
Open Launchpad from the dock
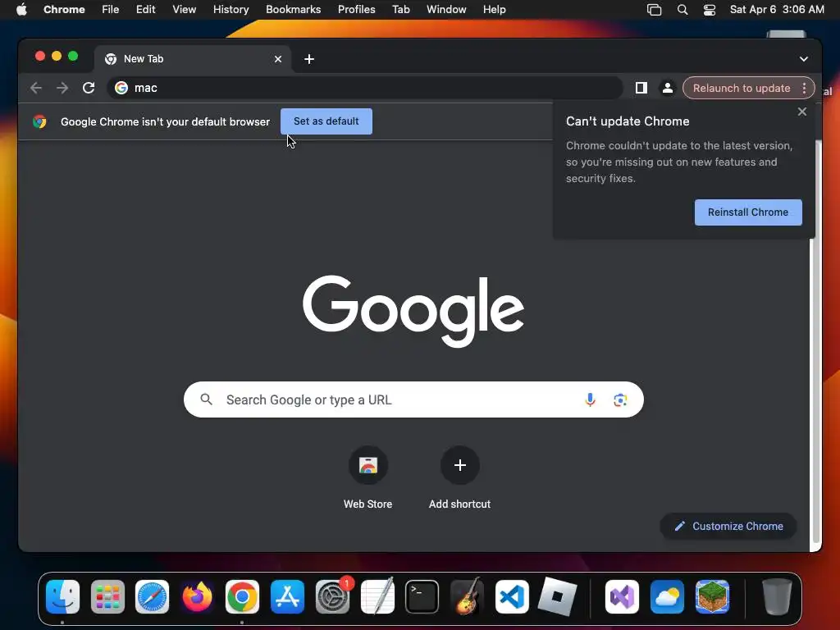(107, 597)
